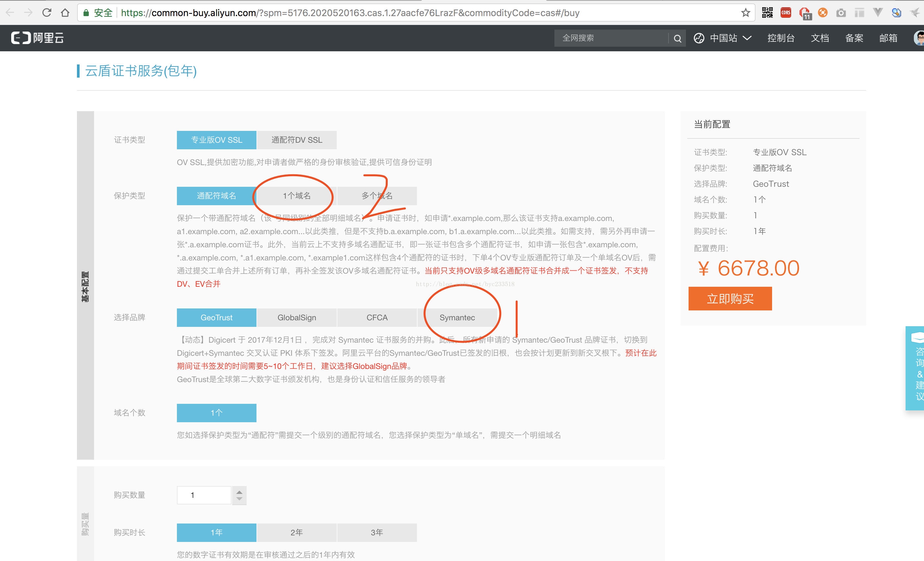Choose 通配符域名 protection type
The width and height of the screenshot is (924, 561).
pos(217,196)
